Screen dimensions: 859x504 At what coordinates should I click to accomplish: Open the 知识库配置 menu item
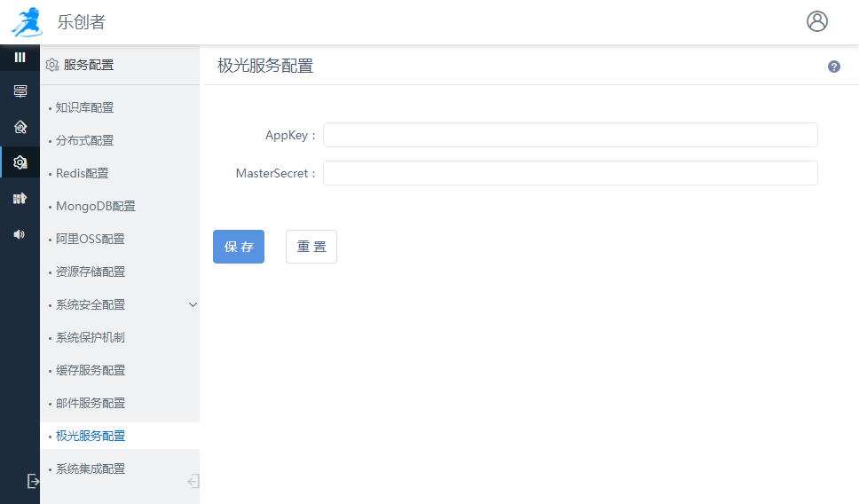click(84, 107)
